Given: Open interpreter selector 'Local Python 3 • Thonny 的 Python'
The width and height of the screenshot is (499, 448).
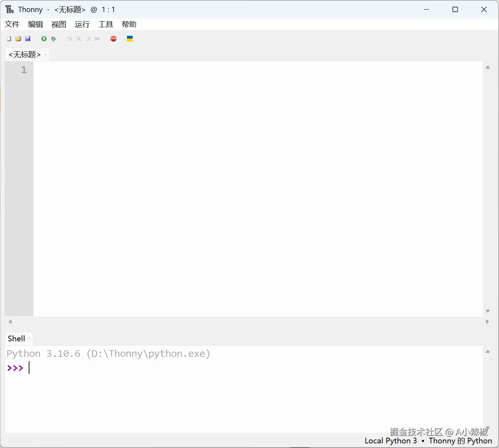Looking at the screenshot, I should coord(428,441).
